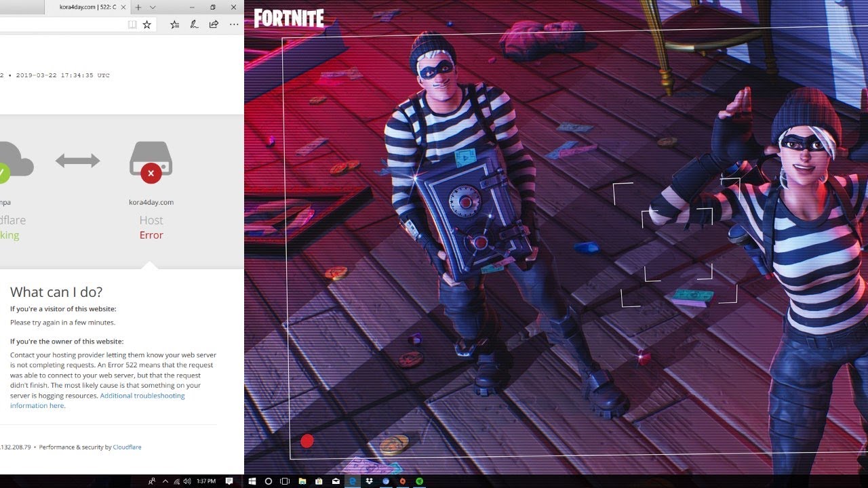Click the kora4day.com host name text
868x488 pixels.
(x=151, y=202)
